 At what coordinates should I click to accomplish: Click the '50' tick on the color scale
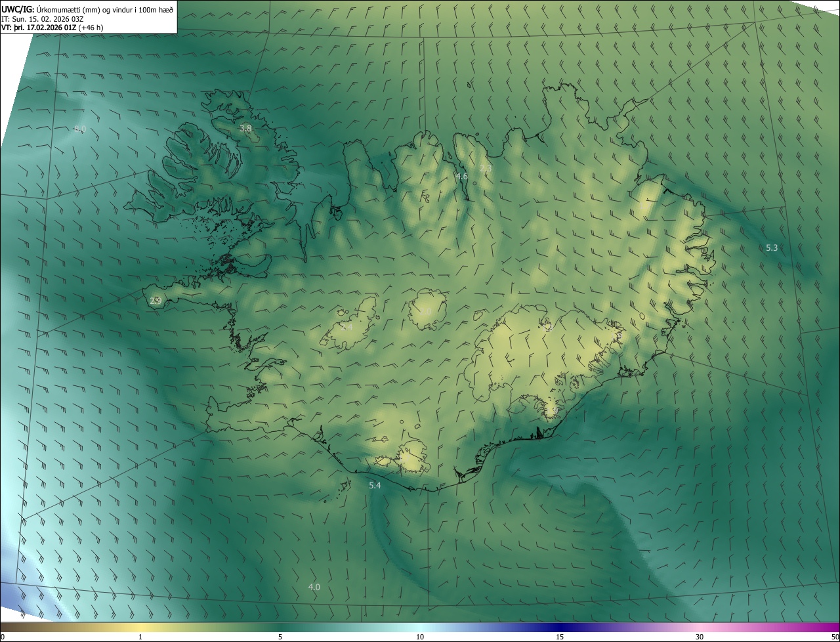835,637
